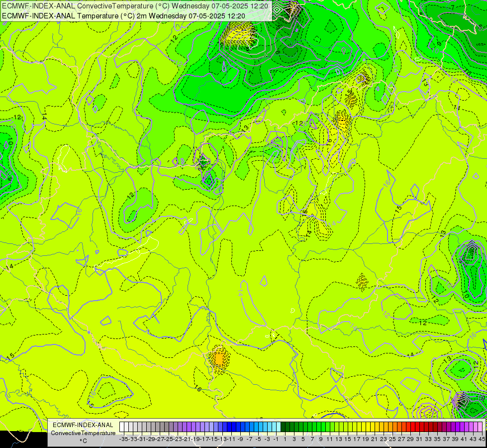Click the 45 value on the legend scale
Viewport: 487px width, 448px height.
pos(482,439)
